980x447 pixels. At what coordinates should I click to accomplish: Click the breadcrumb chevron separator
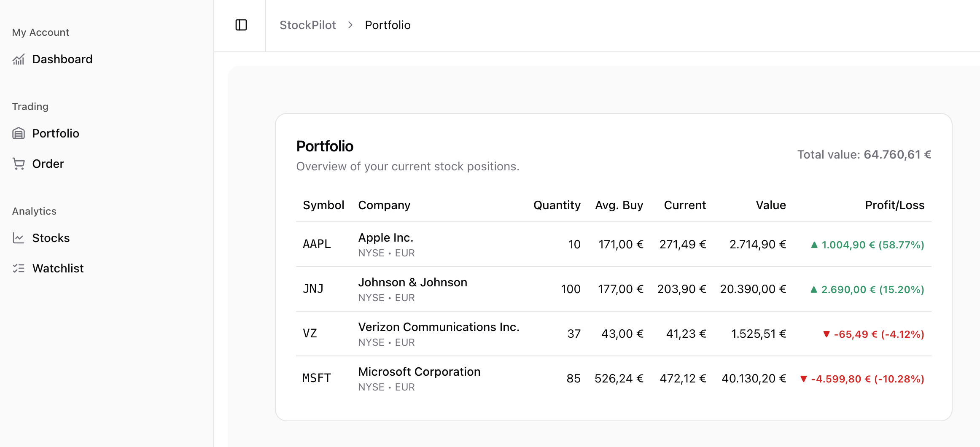pos(350,25)
